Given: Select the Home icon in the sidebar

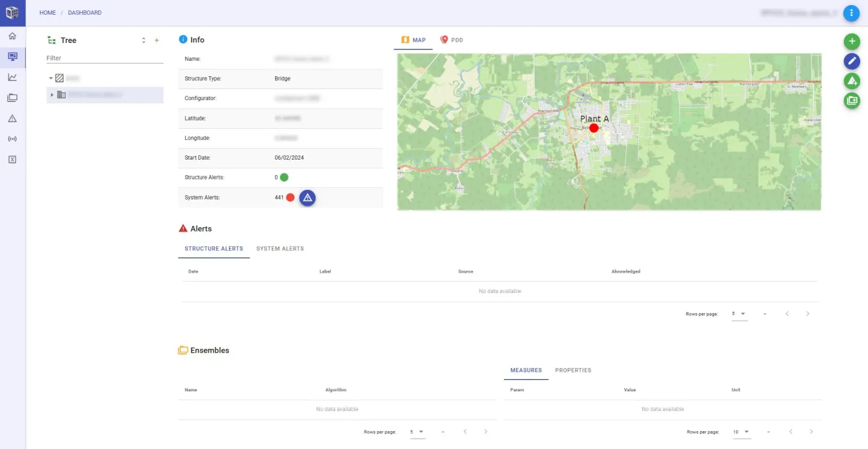Looking at the screenshot, I should pos(12,37).
